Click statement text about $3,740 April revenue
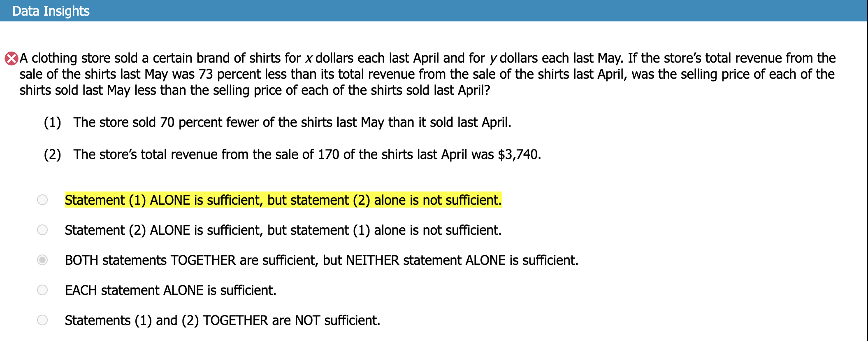The image size is (868, 341). click(307, 154)
